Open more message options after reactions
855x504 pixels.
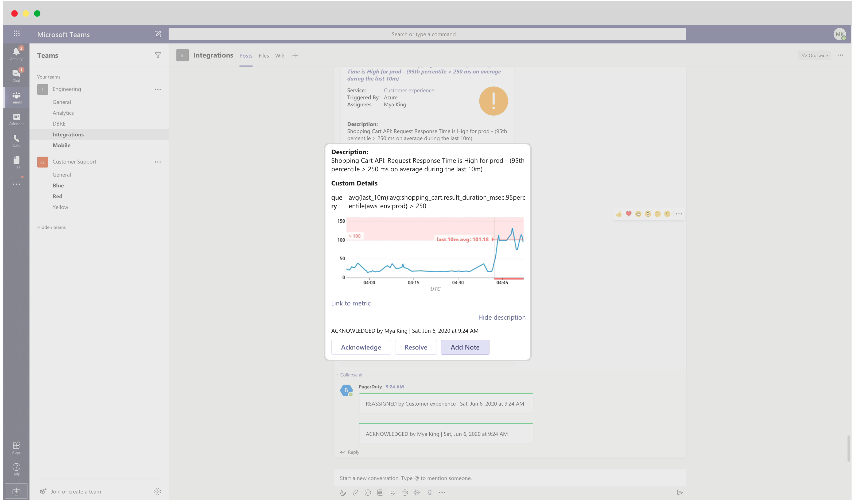click(679, 214)
